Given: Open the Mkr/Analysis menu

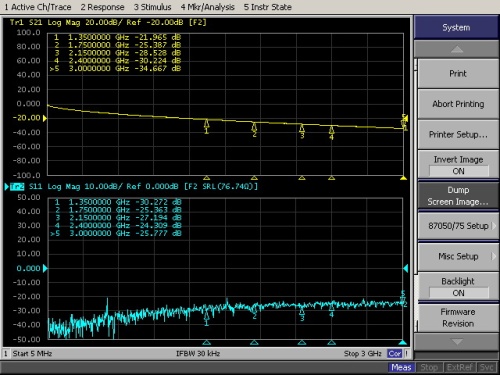Looking at the screenshot, I should 208,7.
